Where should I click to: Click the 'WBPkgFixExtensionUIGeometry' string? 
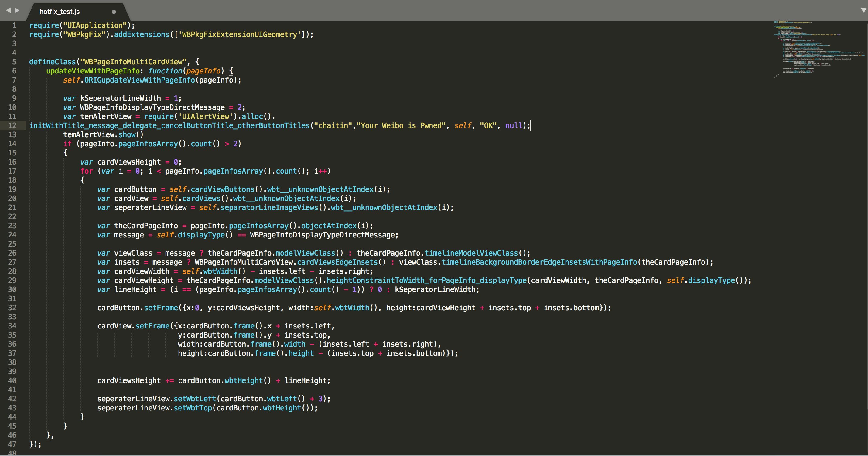[x=239, y=35]
